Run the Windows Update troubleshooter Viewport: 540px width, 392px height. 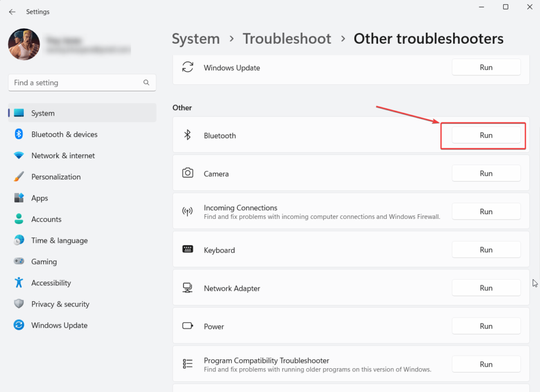click(486, 68)
